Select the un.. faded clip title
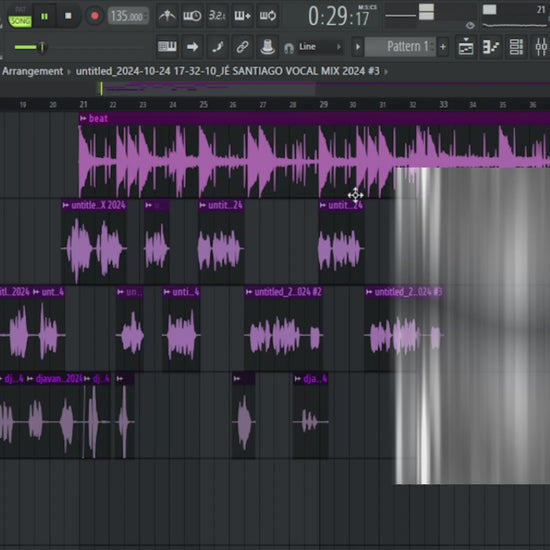This screenshot has height=550, width=550. tap(134, 292)
